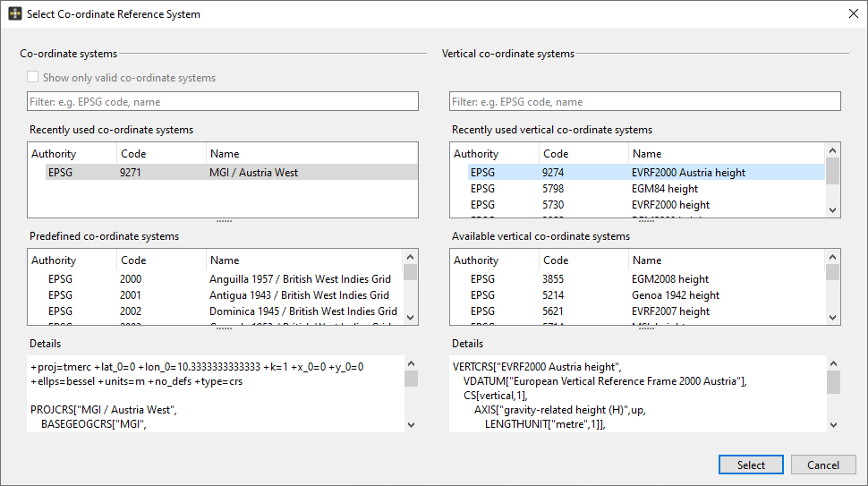
Task: Sort predefined systems by Name header
Action: click(x=304, y=260)
